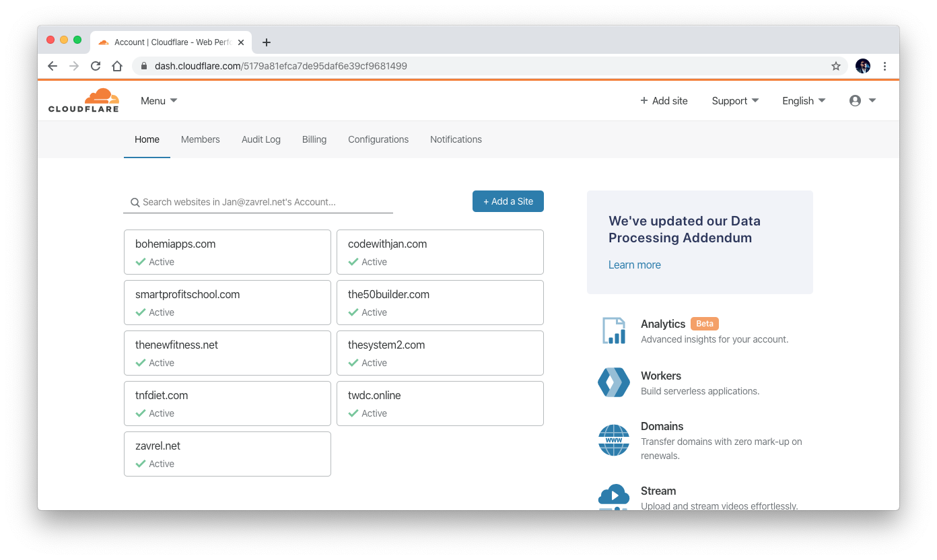Screen dimensions: 937x560
Task: Open the the50builder.com site
Action: pyautogui.click(x=440, y=302)
